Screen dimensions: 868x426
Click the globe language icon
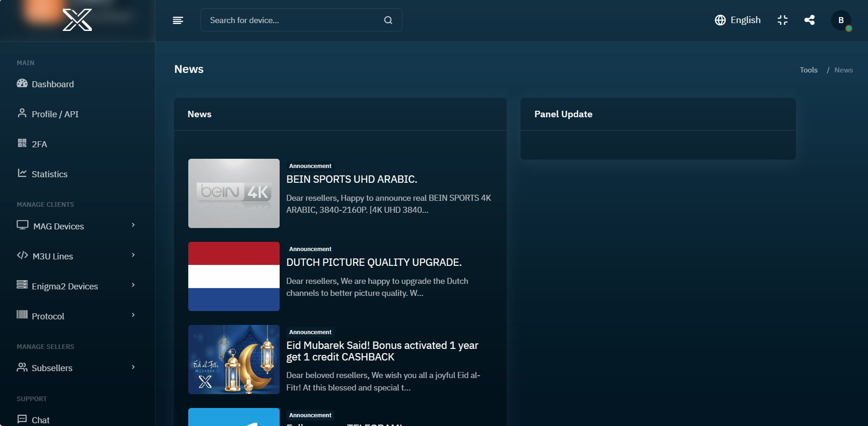pyautogui.click(x=720, y=20)
